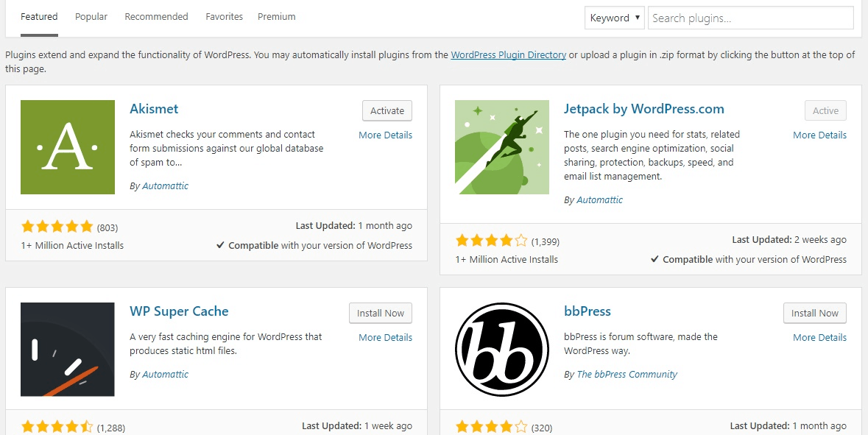Open The bbPress Community author link
Image resolution: width=868 pixels, height=435 pixels.
coord(627,374)
